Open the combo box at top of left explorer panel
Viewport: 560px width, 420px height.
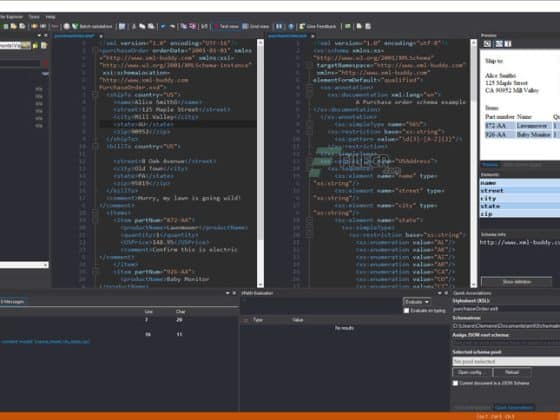pos(15,45)
